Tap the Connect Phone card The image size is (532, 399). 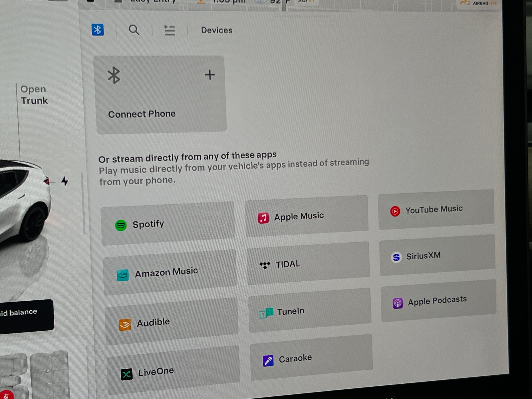pyautogui.click(x=160, y=95)
